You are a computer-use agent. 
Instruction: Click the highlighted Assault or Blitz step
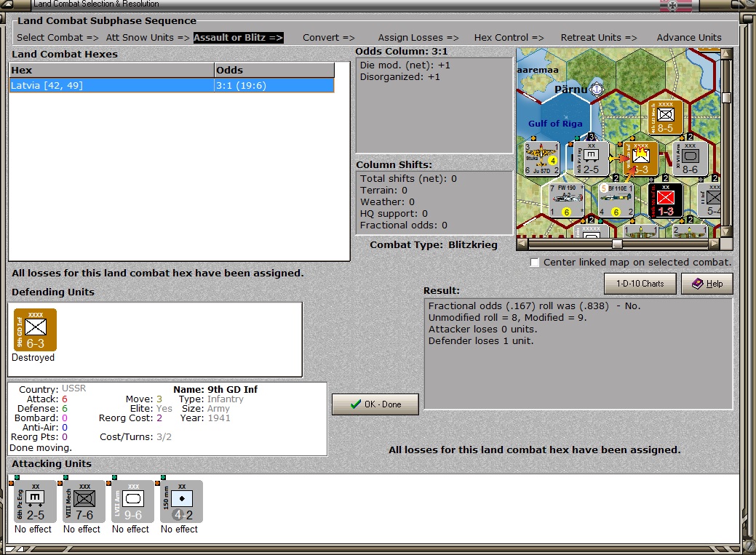[238, 38]
